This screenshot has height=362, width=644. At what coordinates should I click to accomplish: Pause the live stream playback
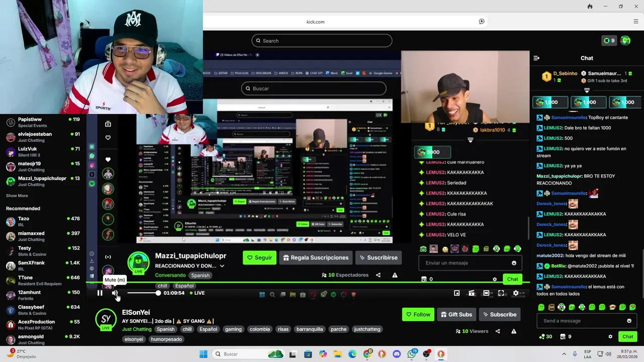point(100,293)
